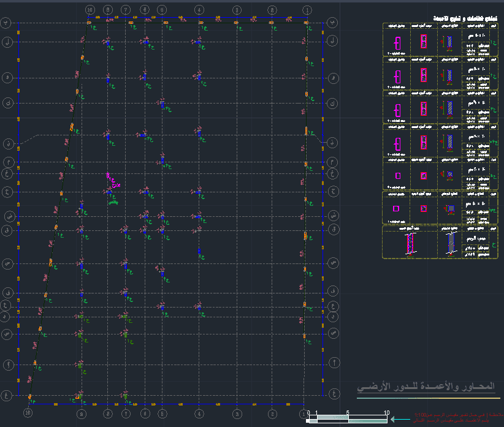The width and height of the screenshot is (504, 427).
Task: Click tall red wall section in last legend row
Action: (410, 244)
